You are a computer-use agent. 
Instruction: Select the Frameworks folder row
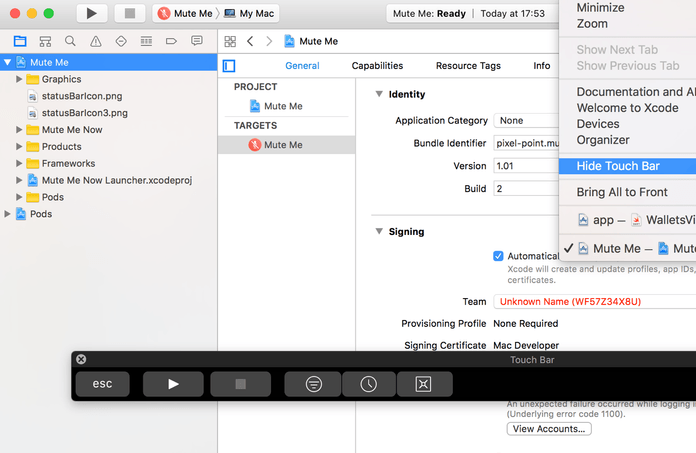coord(109,163)
